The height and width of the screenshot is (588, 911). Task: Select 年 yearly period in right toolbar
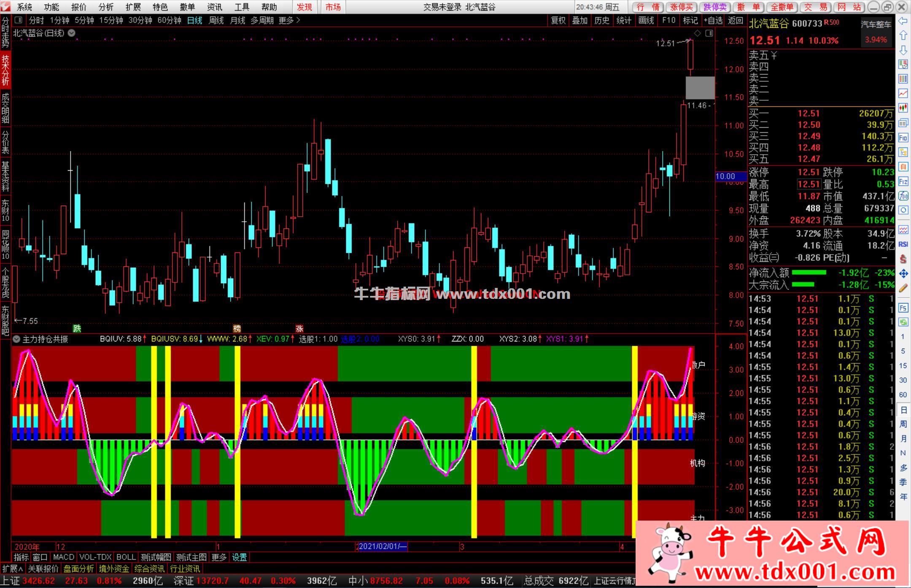903,497
